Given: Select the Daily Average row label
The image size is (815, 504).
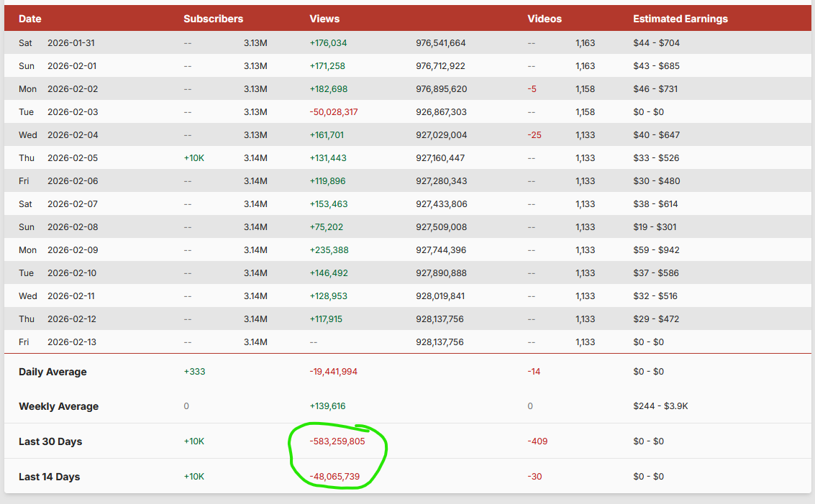Looking at the screenshot, I should 53,372.
